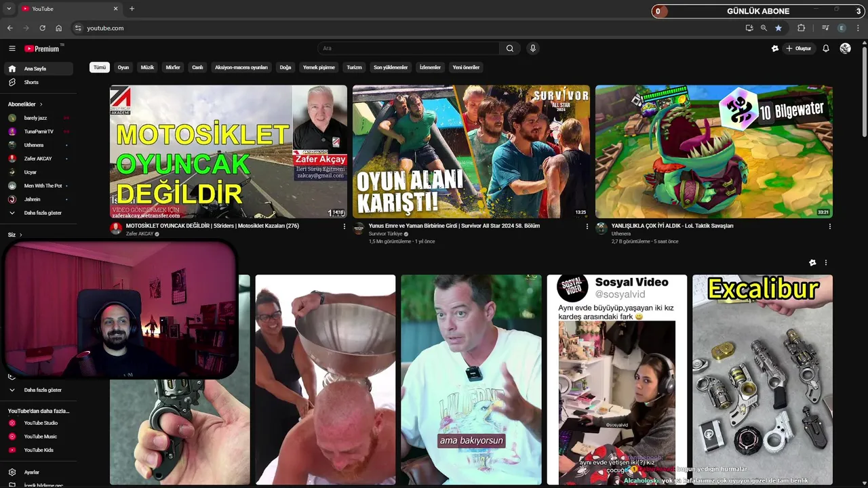
Task: Open the browser extensions puzzle icon
Action: click(x=801, y=28)
